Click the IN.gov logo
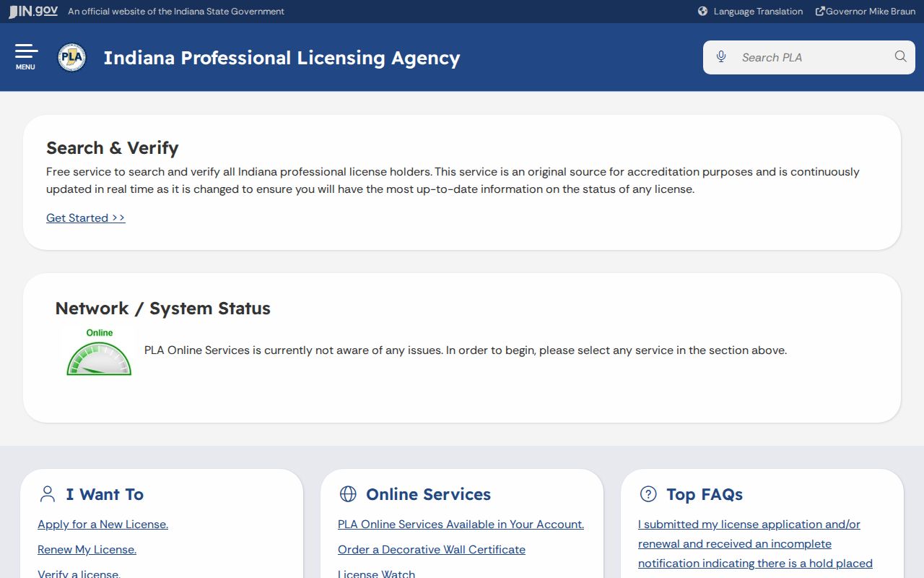 click(x=33, y=12)
